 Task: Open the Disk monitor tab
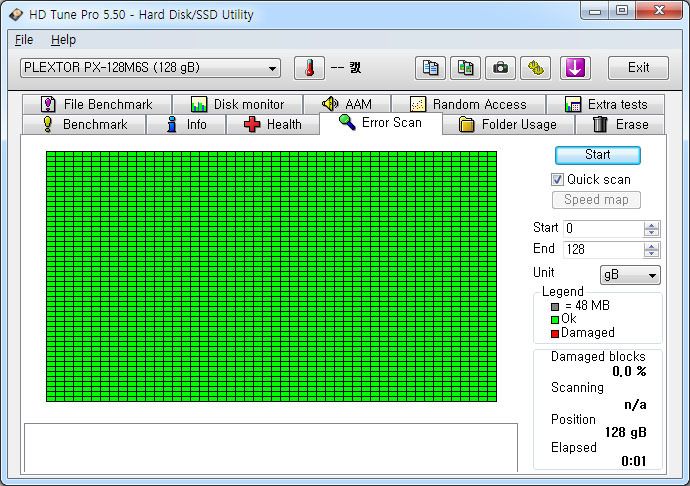tap(238, 104)
